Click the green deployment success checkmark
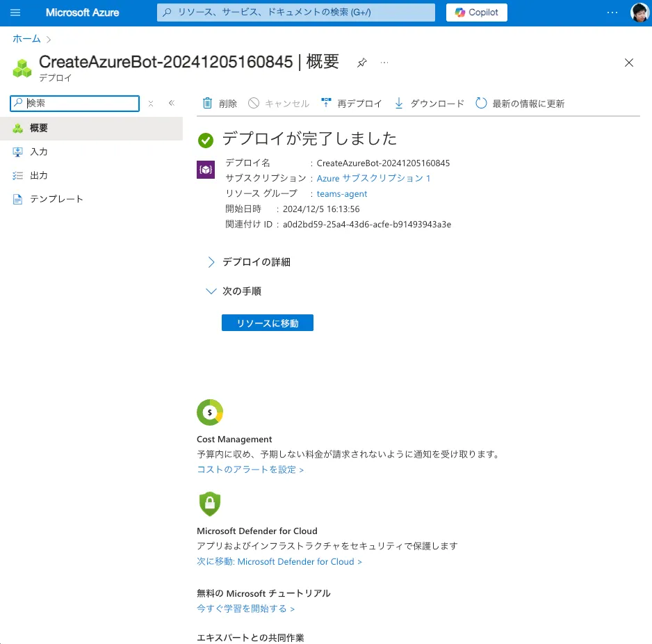 click(206, 140)
